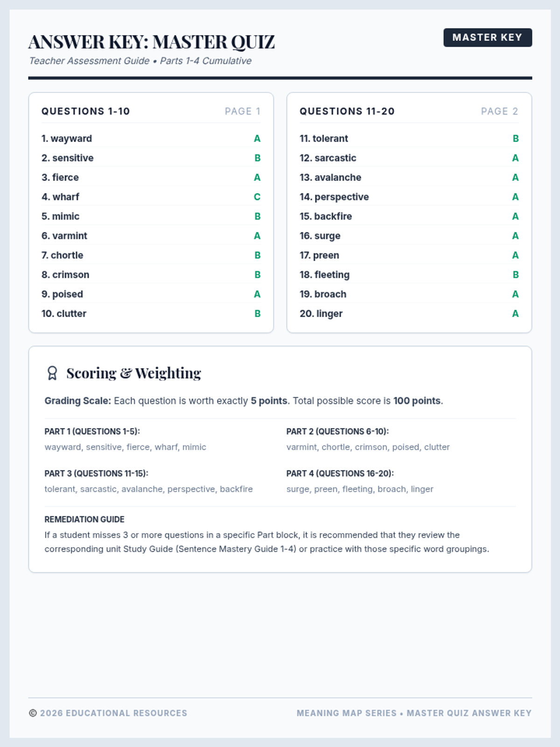This screenshot has width=560, height=747.
Task: Click answer B next to tolerant
Action: (516, 139)
